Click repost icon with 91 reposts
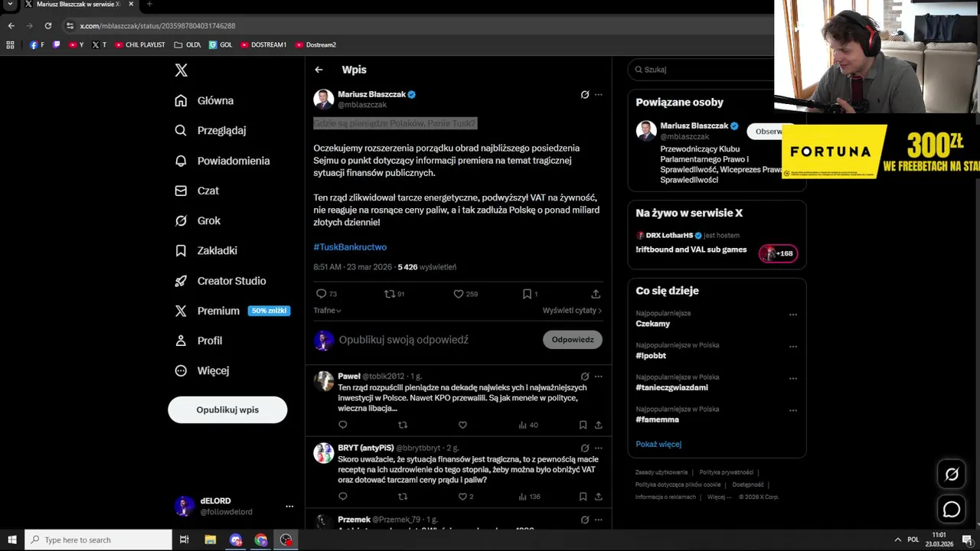 (394, 294)
